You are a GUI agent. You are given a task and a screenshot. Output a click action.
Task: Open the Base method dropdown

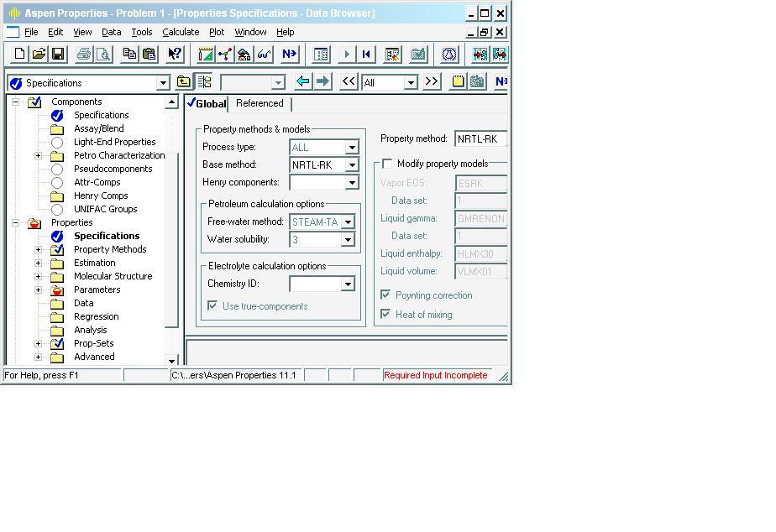pyautogui.click(x=352, y=165)
